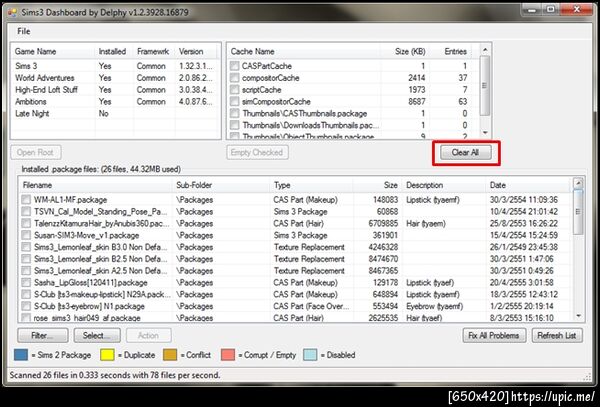Click the light blue Disabled swatch
600x407 pixels.
click(310, 355)
